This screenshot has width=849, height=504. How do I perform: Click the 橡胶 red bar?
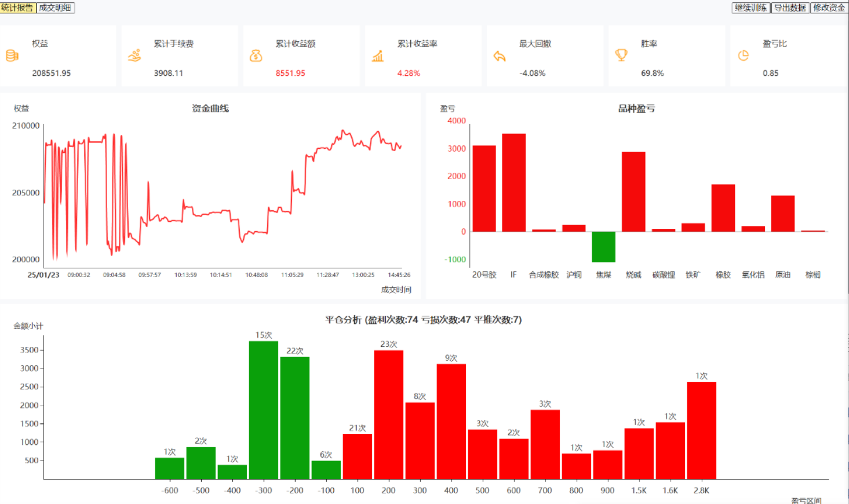[723, 208]
